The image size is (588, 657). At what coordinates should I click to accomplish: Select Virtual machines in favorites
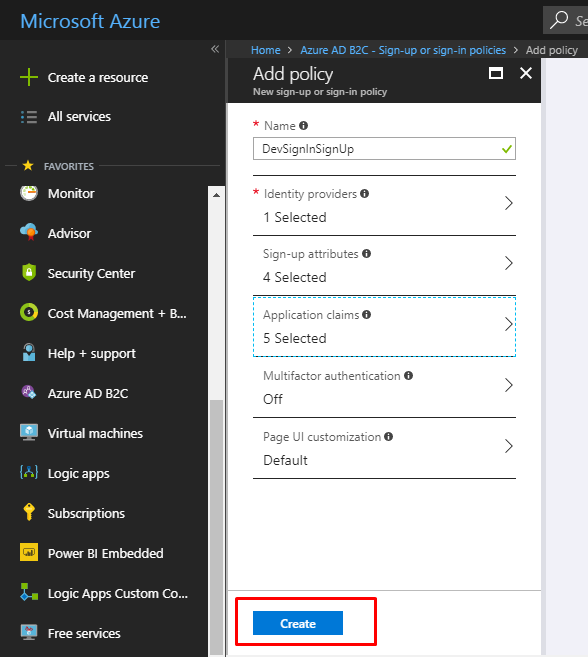coord(95,433)
